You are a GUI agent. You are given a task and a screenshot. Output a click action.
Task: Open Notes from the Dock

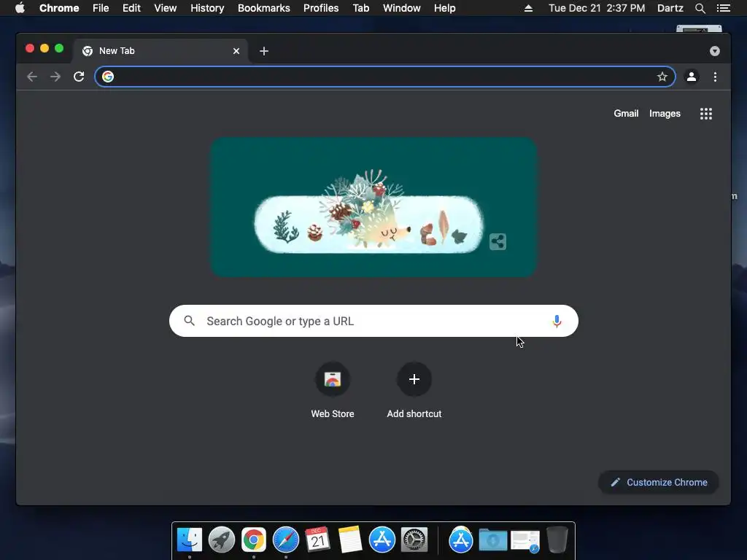350,540
